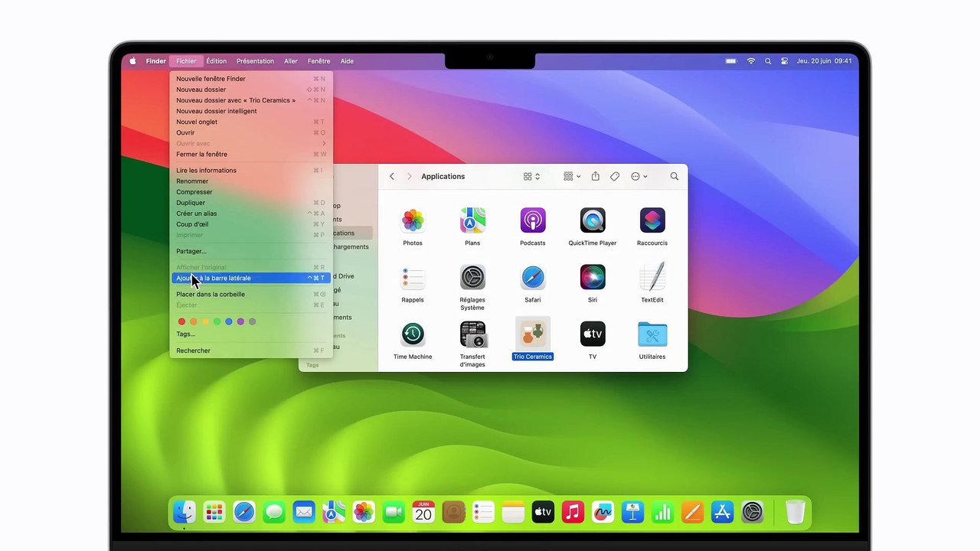Open Calendar from the Dock
This screenshot has width=980, height=551.
click(x=423, y=512)
